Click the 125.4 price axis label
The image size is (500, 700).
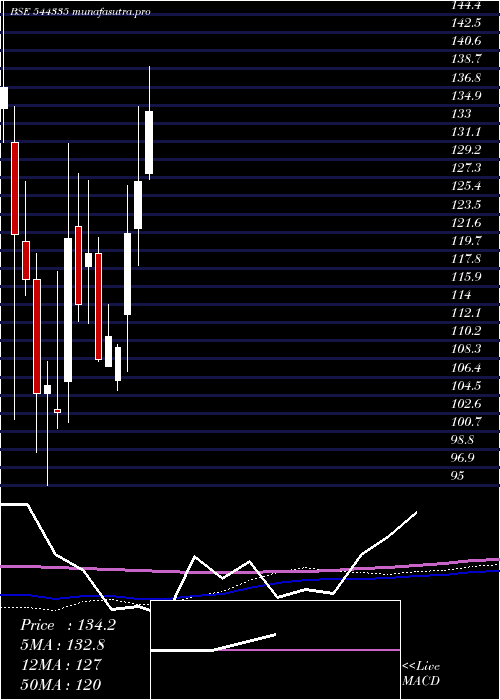(x=467, y=186)
